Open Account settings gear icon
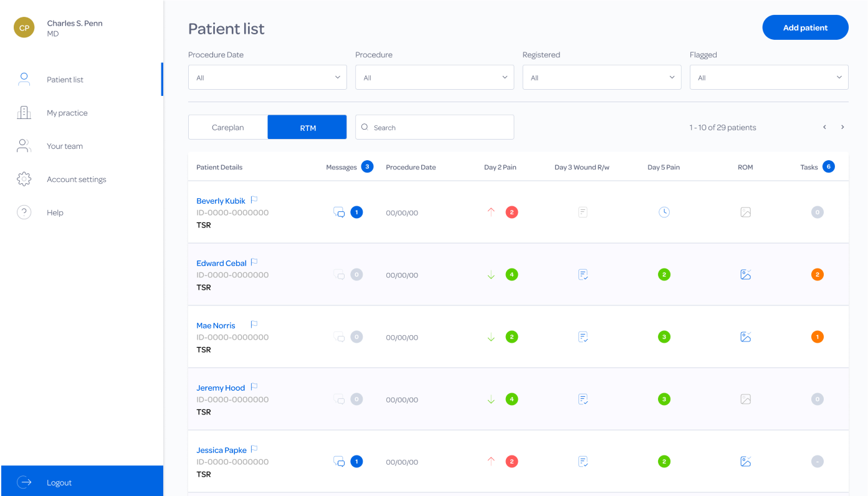 [24, 179]
